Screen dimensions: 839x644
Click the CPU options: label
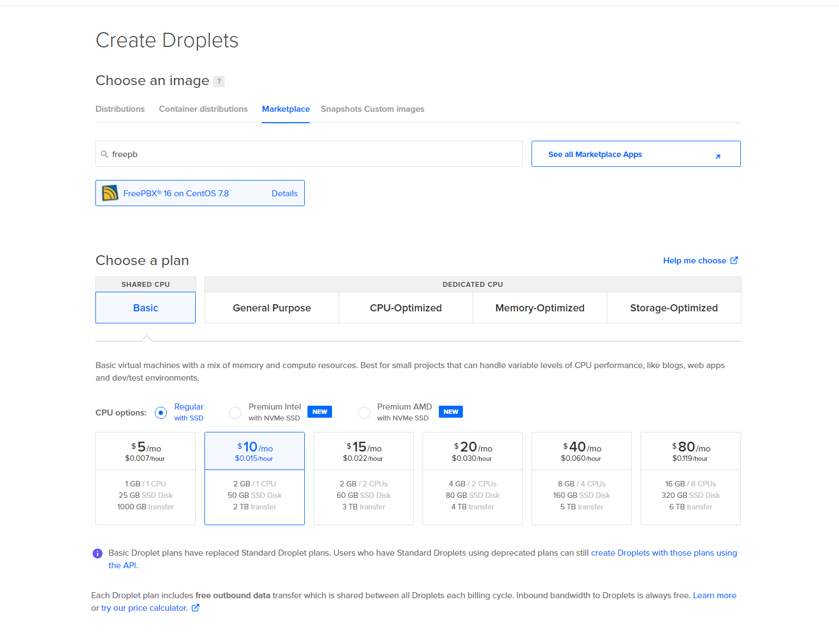[x=121, y=412]
